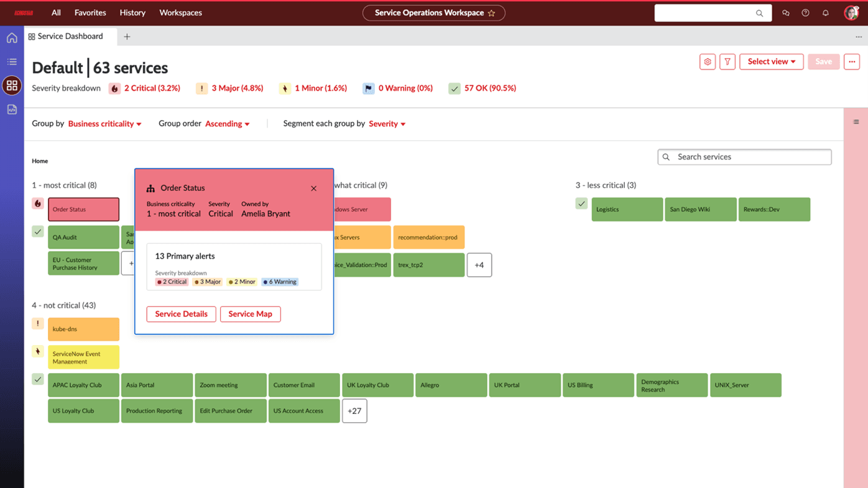
Task: Open Service Details for Order Status
Action: 181,314
